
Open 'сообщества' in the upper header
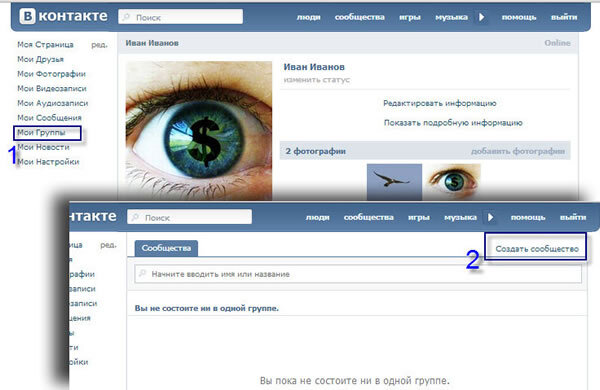click(x=360, y=17)
